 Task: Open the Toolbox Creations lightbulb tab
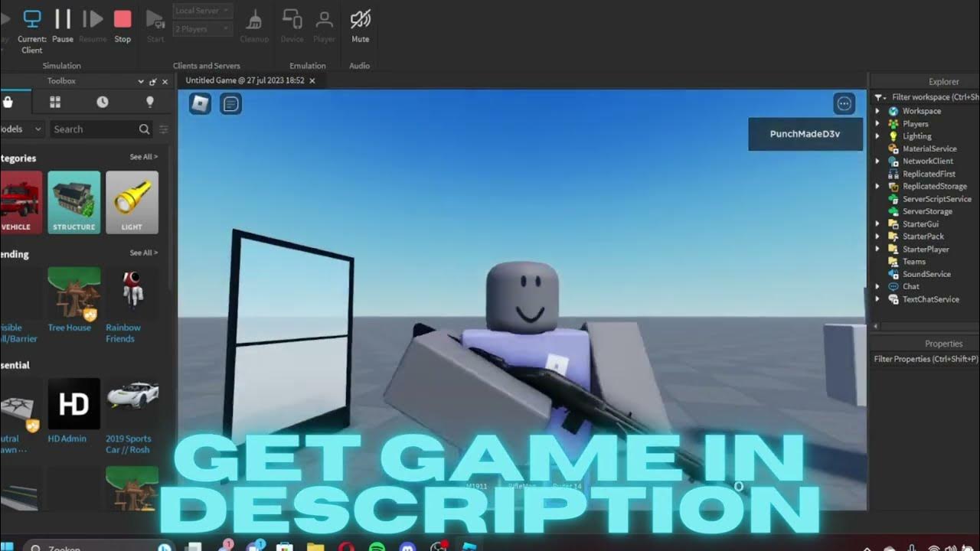pyautogui.click(x=150, y=102)
